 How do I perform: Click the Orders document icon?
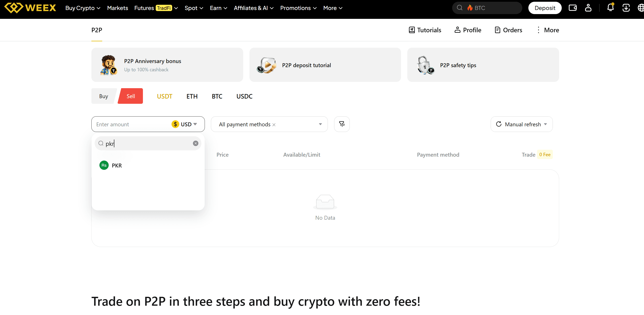497,30
